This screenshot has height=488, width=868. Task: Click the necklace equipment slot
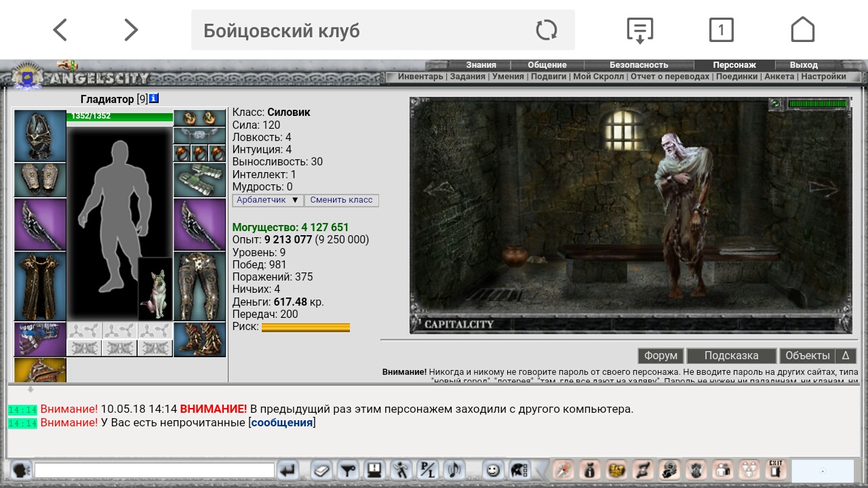(x=199, y=136)
